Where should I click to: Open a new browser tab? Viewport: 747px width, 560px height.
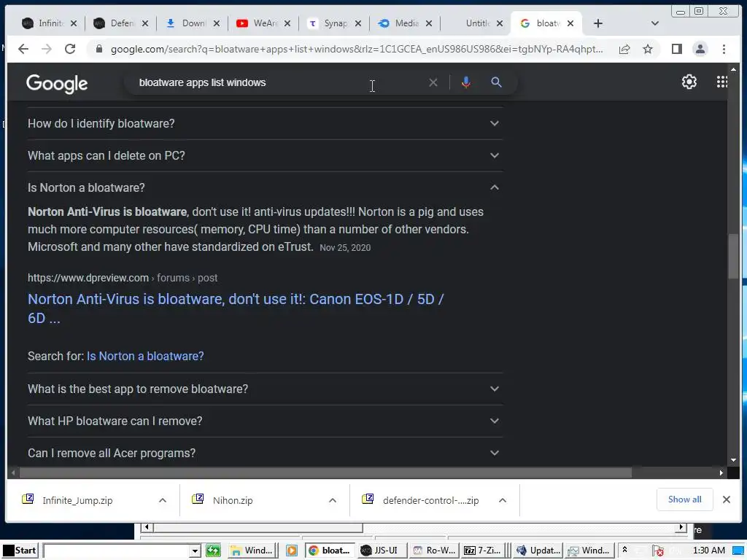point(598,23)
